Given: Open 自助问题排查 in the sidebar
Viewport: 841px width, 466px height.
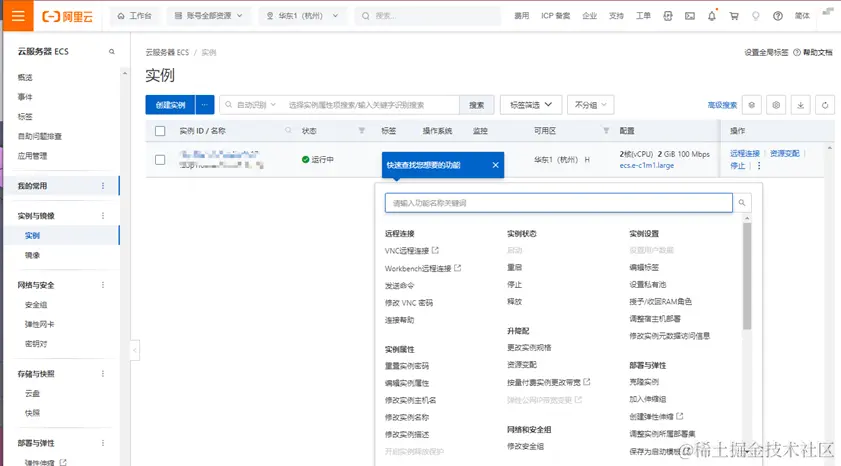Looking at the screenshot, I should point(40,136).
